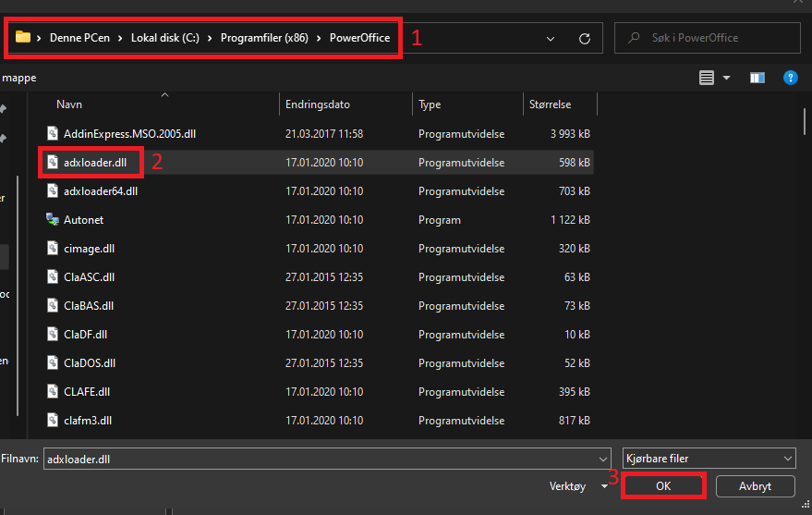This screenshot has width=812, height=515.
Task: Click the adxloader64.dll file icon
Action: [53, 191]
